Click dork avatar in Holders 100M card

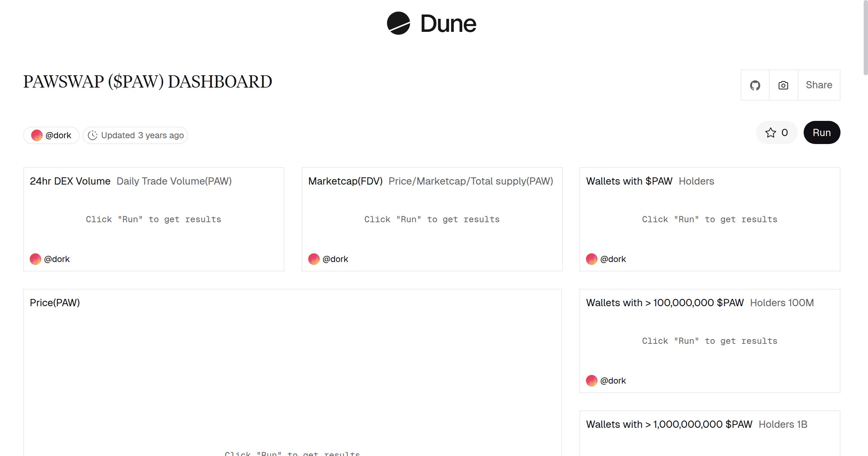coord(591,381)
